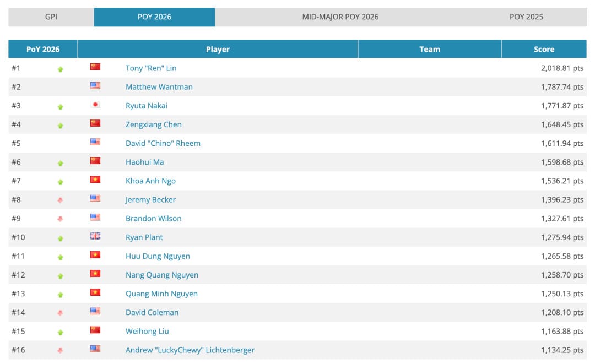The image size is (595, 364).
Task: Click UK flag icon beside Ryan Plant
Action: tap(95, 236)
